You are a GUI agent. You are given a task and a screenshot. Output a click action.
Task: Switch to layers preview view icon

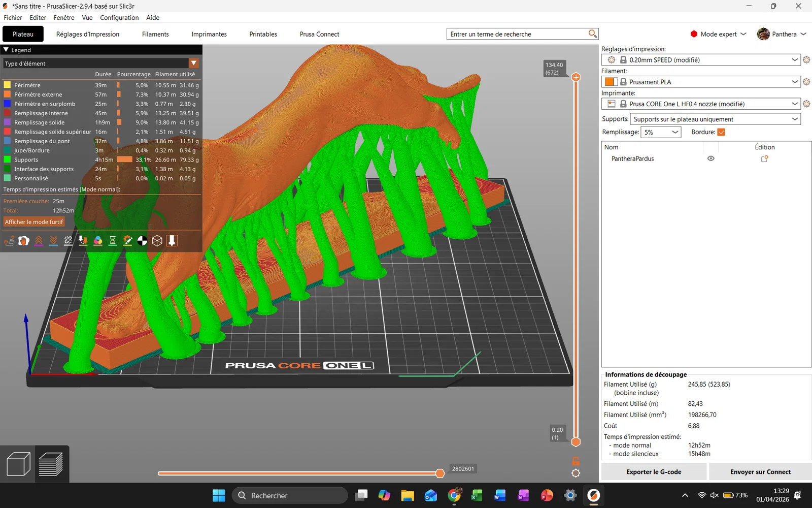tap(51, 464)
